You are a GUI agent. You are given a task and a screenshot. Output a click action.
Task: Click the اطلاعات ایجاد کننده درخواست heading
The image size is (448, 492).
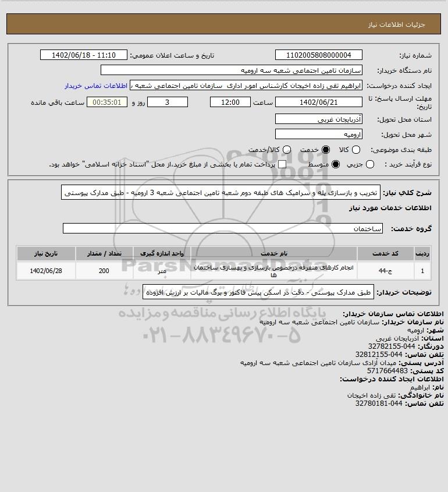tap(392, 379)
